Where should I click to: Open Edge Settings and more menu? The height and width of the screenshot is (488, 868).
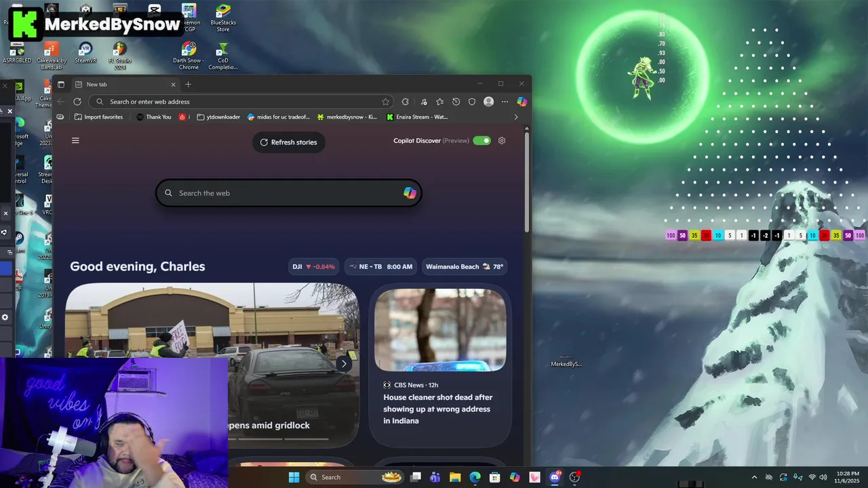point(505,102)
